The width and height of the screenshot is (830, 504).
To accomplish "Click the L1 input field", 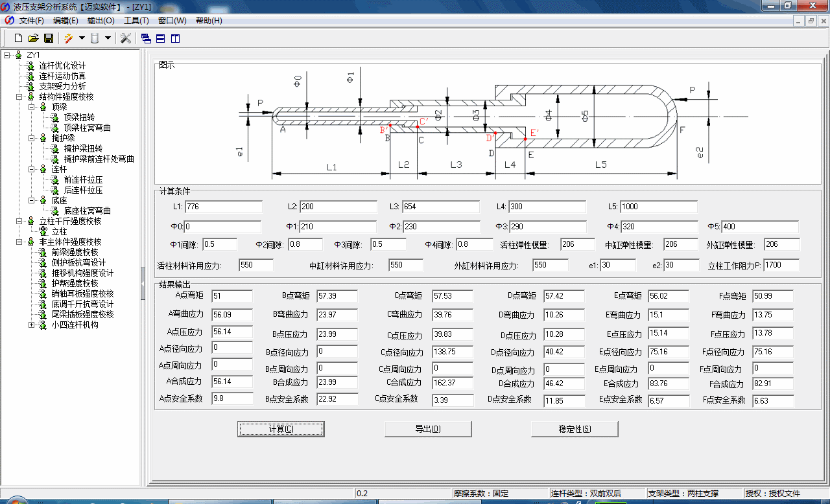I will coord(223,207).
